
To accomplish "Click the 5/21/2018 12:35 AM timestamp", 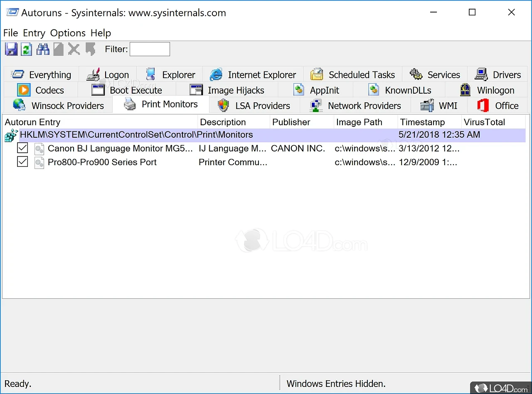I will 439,135.
